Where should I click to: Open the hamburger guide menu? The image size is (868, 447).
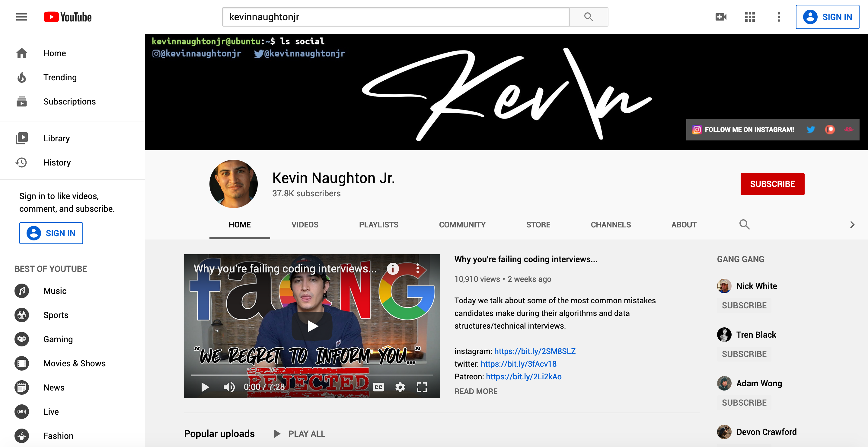pyautogui.click(x=21, y=17)
